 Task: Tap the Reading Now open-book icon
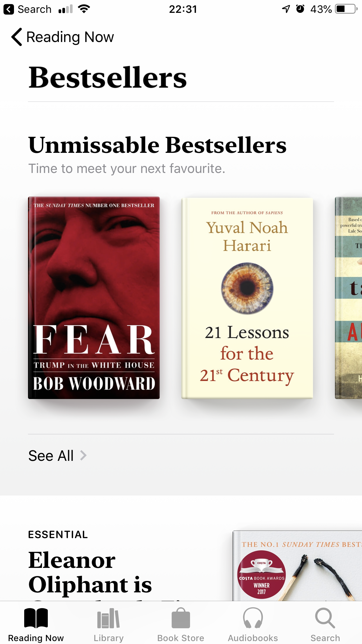pos(36,618)
